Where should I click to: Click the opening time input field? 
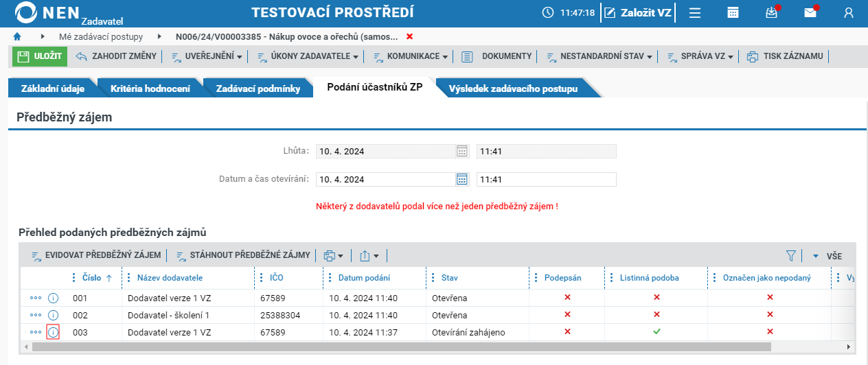click(547, 179)
